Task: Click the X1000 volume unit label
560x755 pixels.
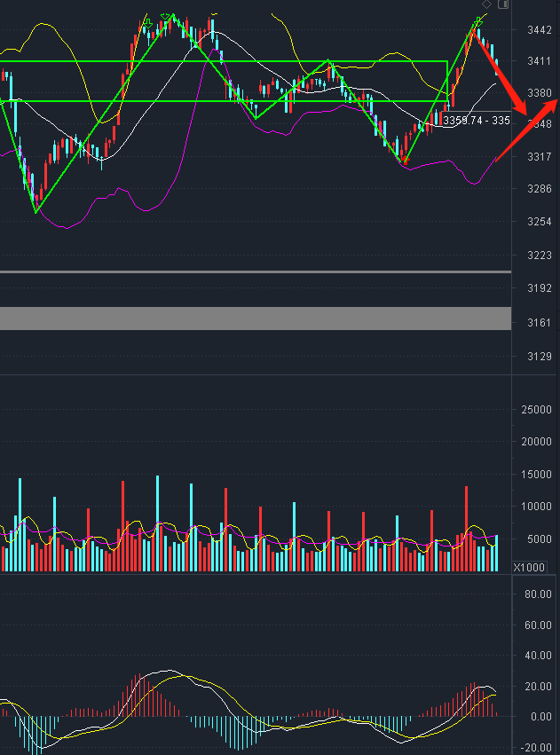Action: click(530, 567)
